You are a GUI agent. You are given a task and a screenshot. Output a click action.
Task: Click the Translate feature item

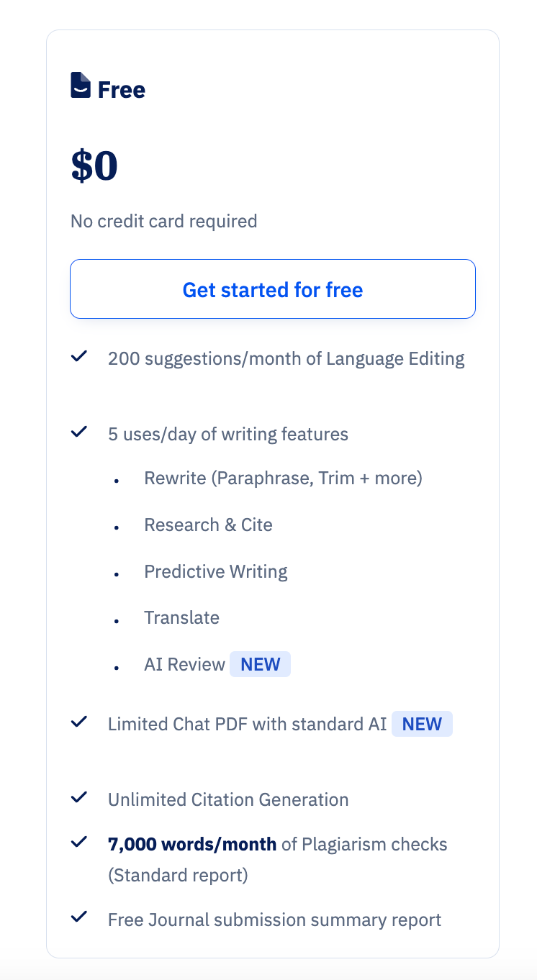(x=181, y=617)
